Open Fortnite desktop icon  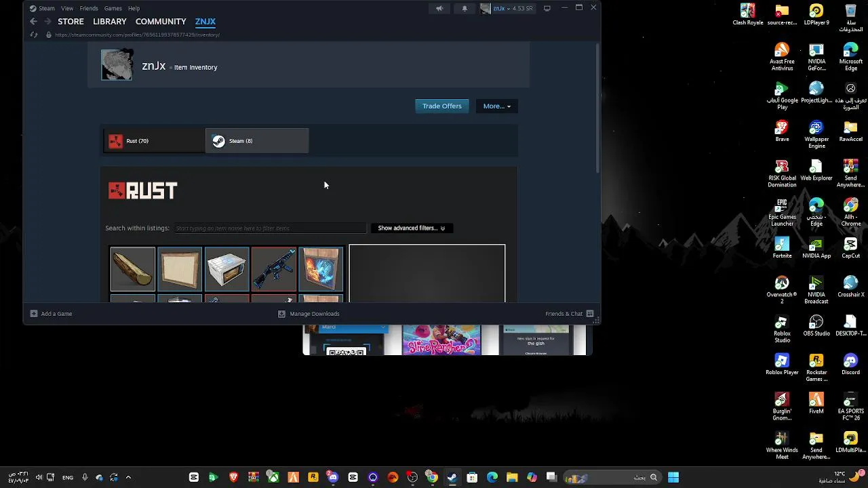(782, 248)
